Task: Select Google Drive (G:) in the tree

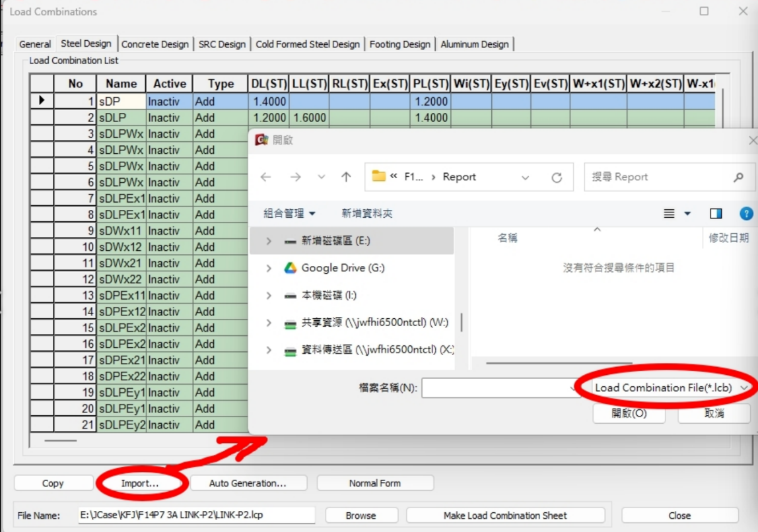Action: [343, 268]
